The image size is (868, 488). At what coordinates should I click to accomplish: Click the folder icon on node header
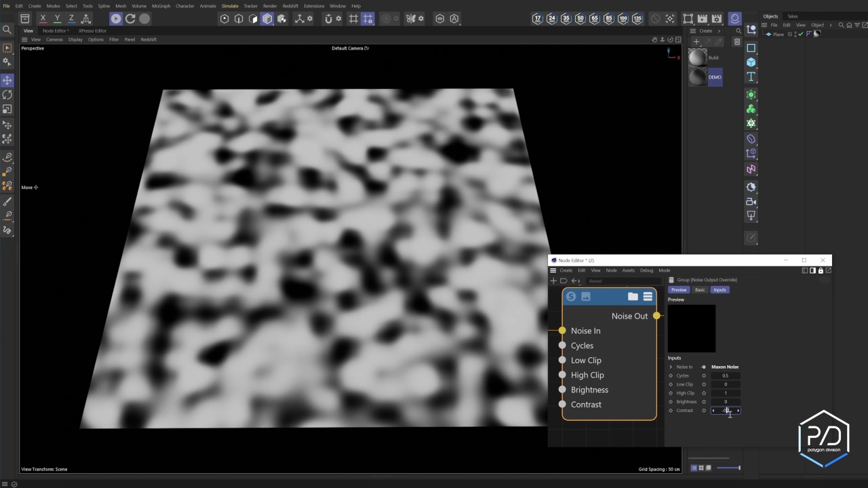pyautogui.click(x=633, y=296)
